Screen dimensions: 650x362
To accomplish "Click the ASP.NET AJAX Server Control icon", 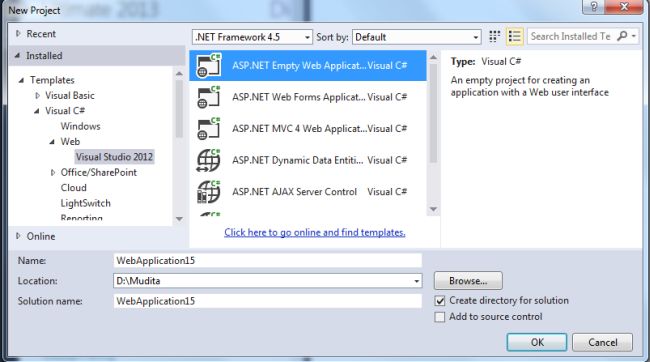I will click(x=209, y=192).
